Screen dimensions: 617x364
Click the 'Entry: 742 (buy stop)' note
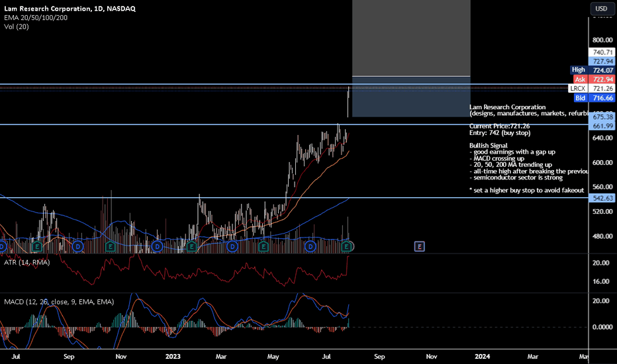point(500,133)
